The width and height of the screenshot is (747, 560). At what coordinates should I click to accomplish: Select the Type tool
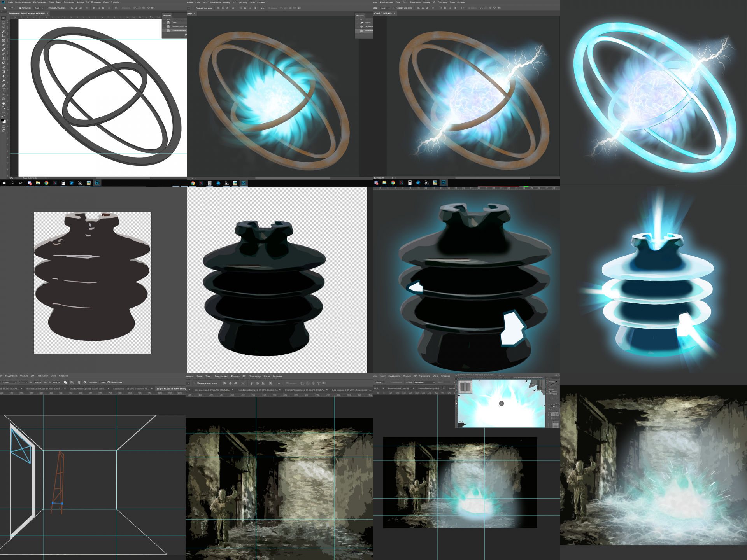click(x=3, y=89)
